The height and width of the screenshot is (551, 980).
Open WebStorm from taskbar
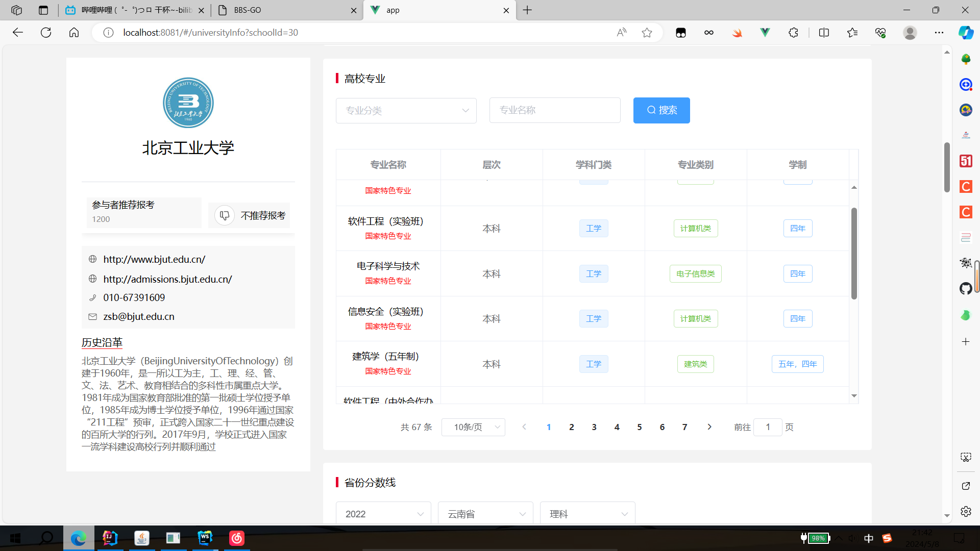[x=205, y=538]
